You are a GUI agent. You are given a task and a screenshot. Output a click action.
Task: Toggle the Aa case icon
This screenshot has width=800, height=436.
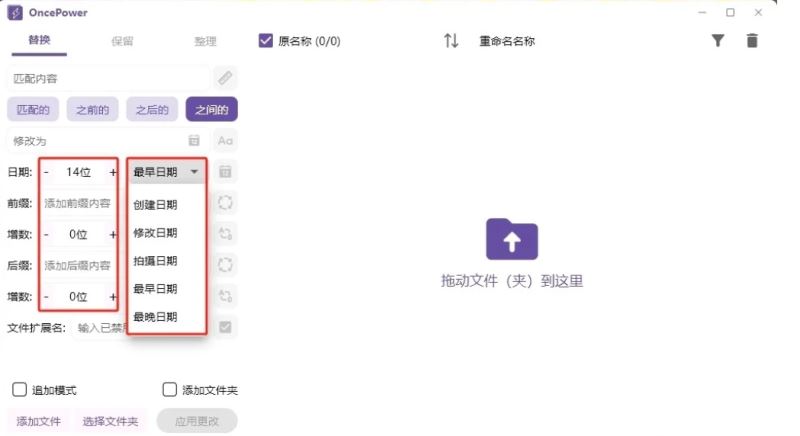point(225,141)
